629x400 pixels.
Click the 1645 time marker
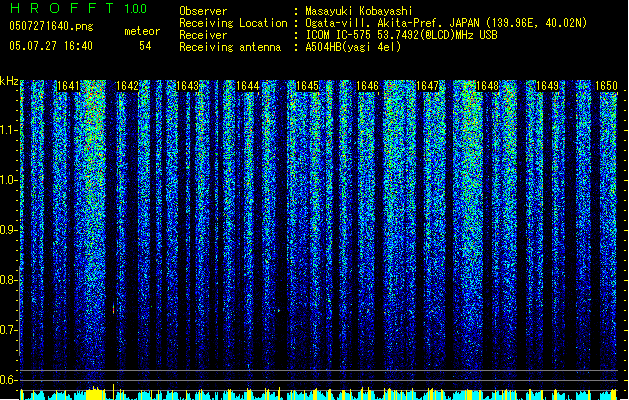(307, 86)
